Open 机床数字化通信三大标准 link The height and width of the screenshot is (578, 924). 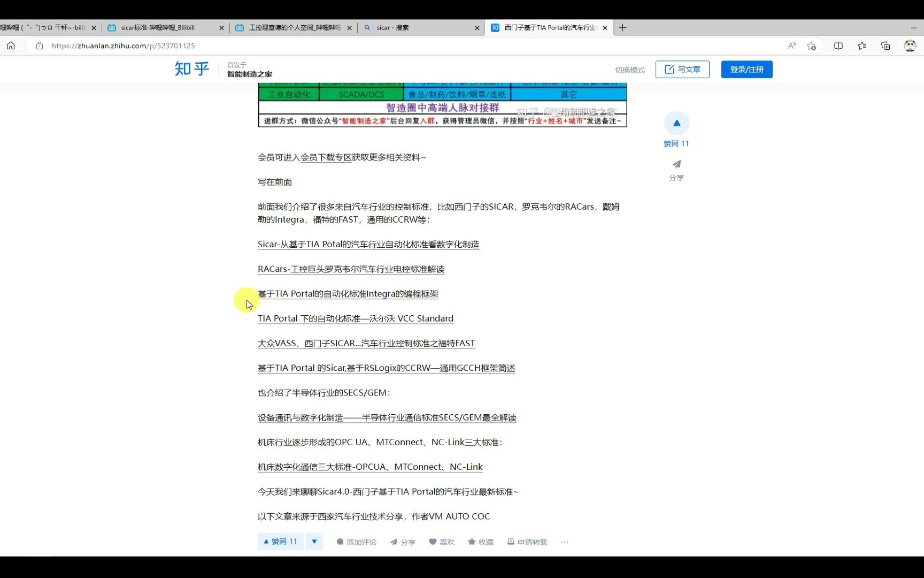370,467
